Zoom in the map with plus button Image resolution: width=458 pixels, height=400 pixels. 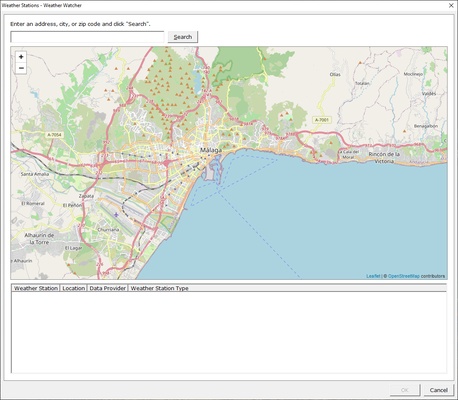(21, 57)
